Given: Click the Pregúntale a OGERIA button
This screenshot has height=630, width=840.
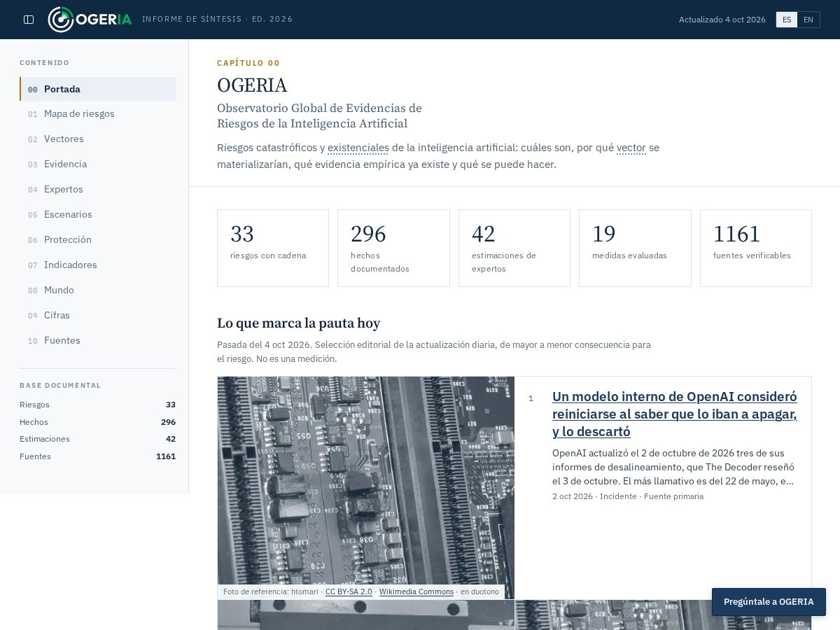Looking at the screenshot, I should coord(769,602).
